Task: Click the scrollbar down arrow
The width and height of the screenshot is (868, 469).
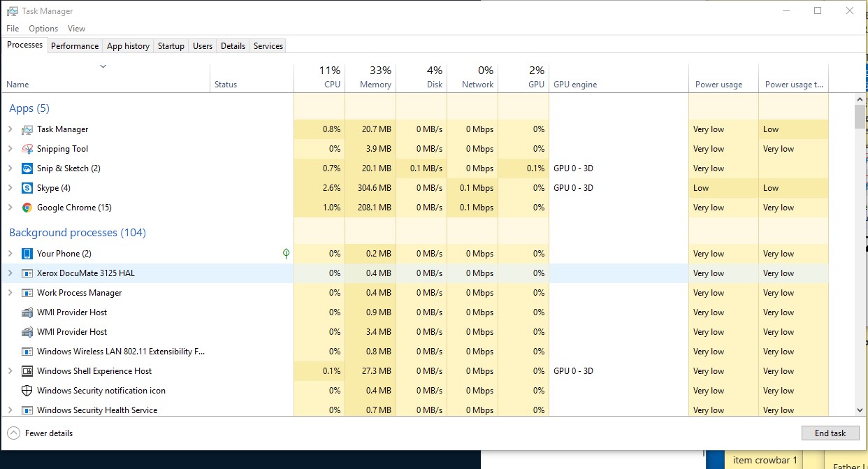Action: point(860,410)
